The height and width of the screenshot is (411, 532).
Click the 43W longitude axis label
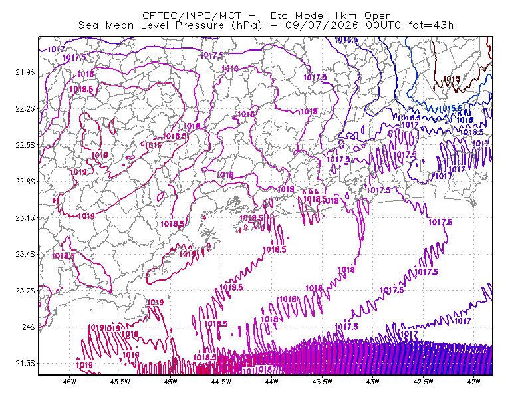click(x=372, y=382)
